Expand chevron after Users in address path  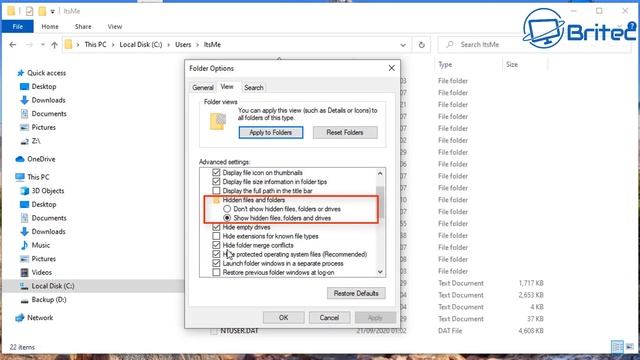[198, 44]
